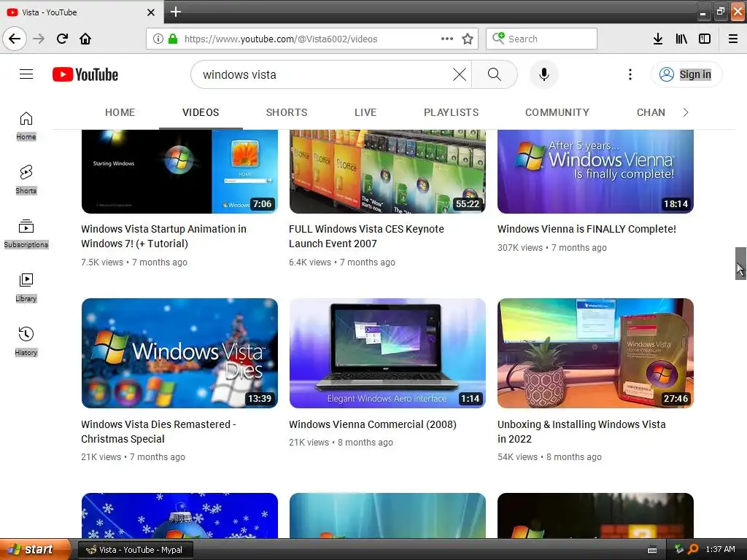Viewport: 747px width, 560px height.
Task: Switch to the CHANNELS tab
Action: pos(651,112)
